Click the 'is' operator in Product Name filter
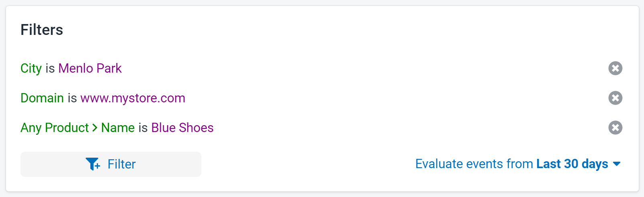Screen dimensions: 644x197 [x=143, y=128]
